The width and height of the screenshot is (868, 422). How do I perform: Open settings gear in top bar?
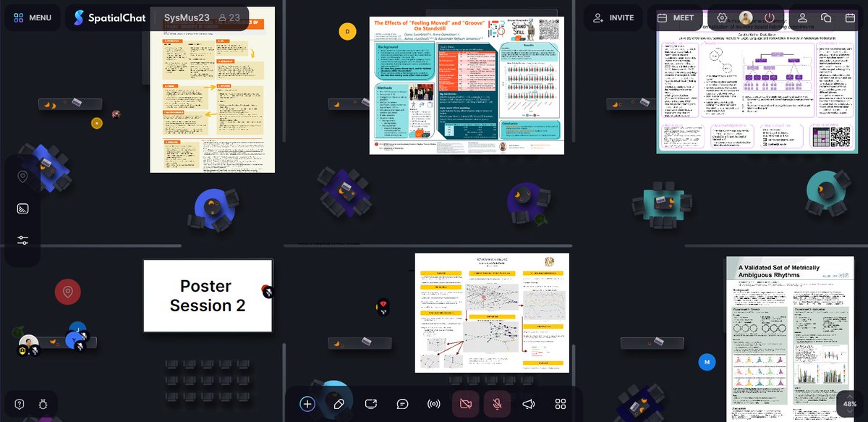point(722,17)
